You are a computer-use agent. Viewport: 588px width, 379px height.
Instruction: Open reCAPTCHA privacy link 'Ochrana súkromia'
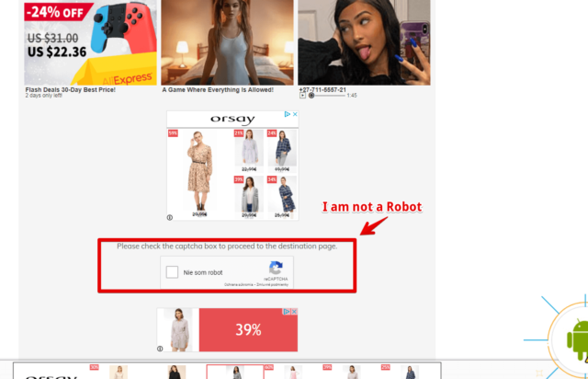click(x=239, y=285)
